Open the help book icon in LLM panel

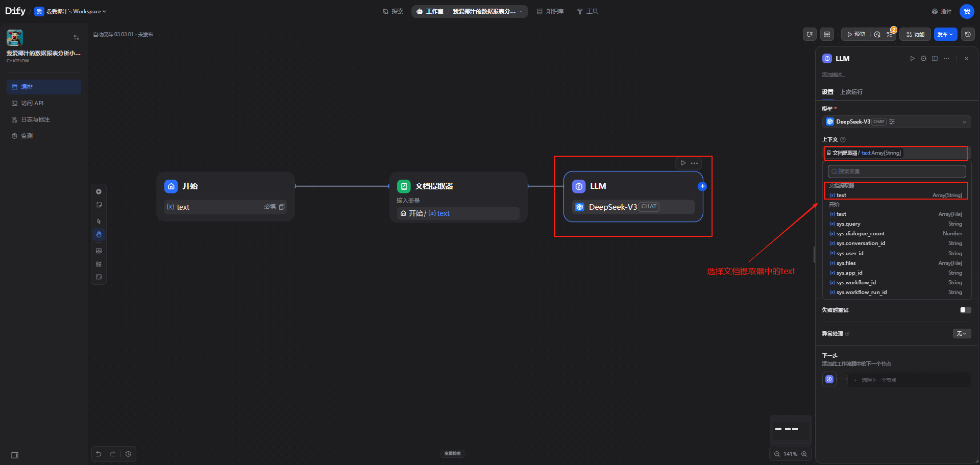pos(935,59)
